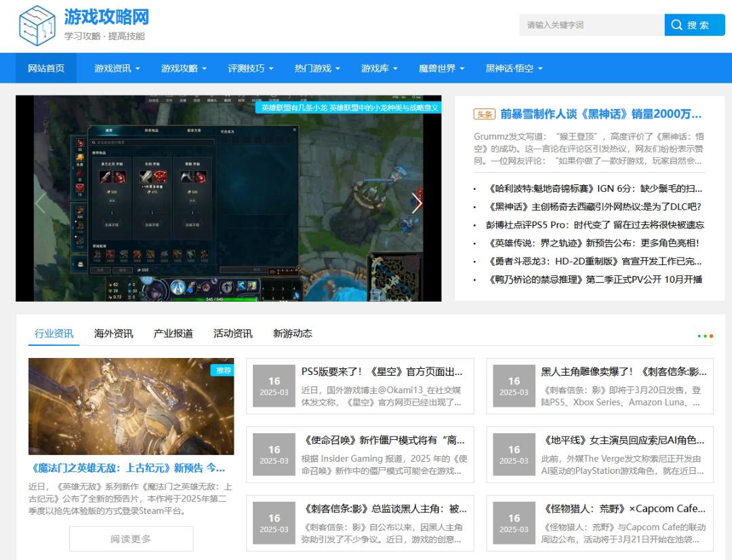Click the carousel caption 英雄联盟有几条小龙
Viewport: 732px width, 560px height.
(350, 108)
